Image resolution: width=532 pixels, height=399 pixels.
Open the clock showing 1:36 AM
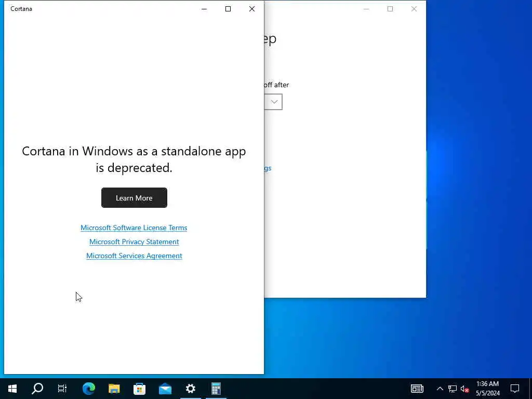487,389
